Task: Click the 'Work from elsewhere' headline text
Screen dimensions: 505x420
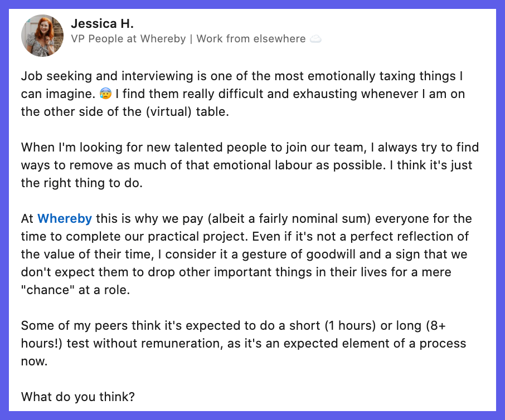Action: coord(251,39)
